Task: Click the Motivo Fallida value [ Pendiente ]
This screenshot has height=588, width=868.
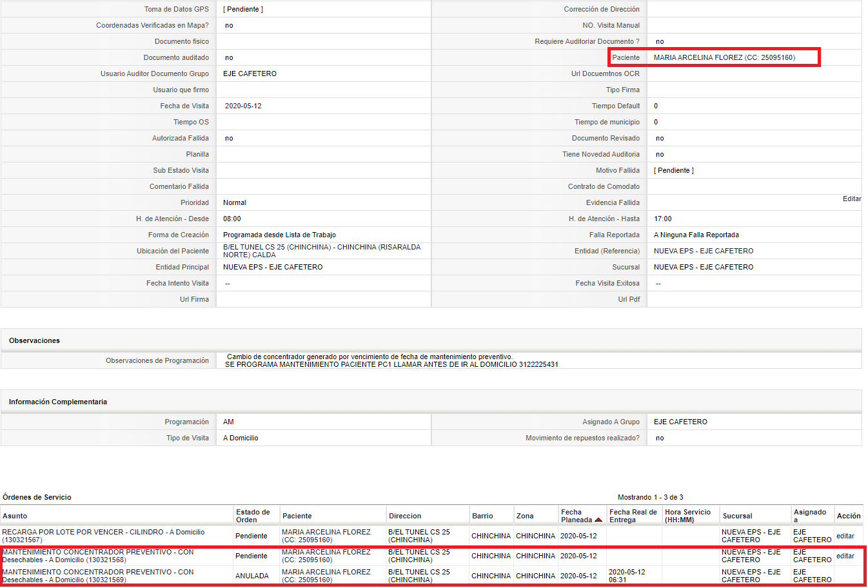Action: click(x=674, y=170)
